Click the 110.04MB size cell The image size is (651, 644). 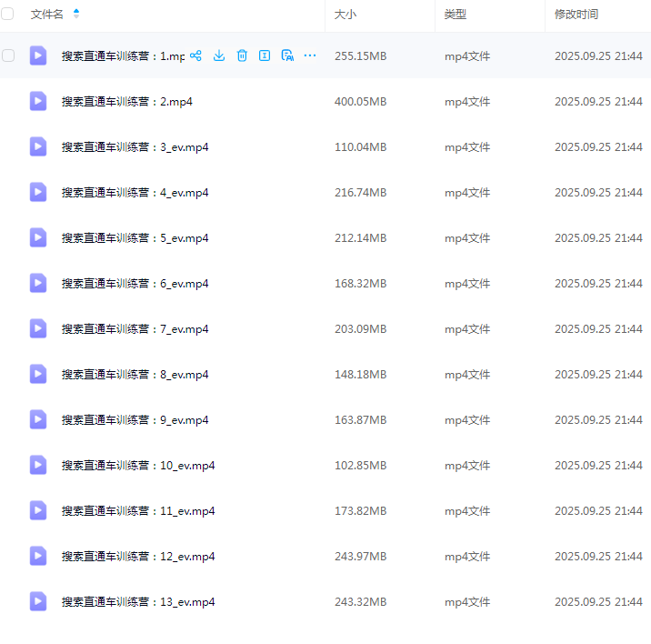point(361,147)
